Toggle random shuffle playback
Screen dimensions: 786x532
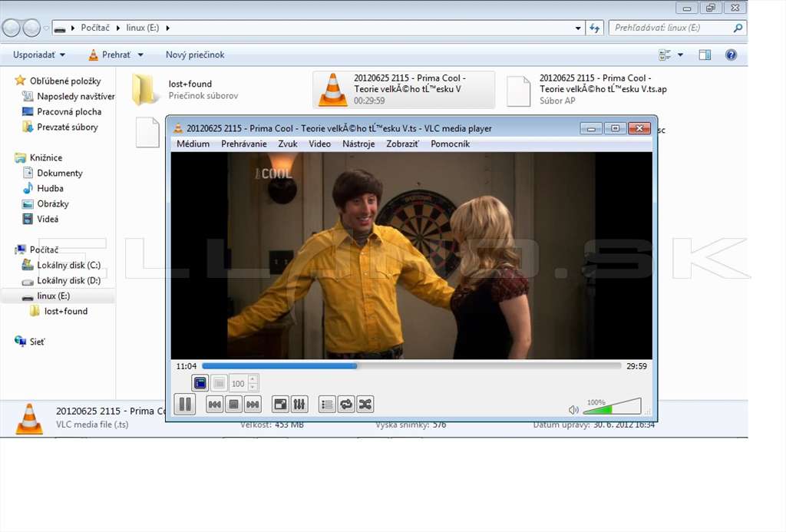pos(365,404)
